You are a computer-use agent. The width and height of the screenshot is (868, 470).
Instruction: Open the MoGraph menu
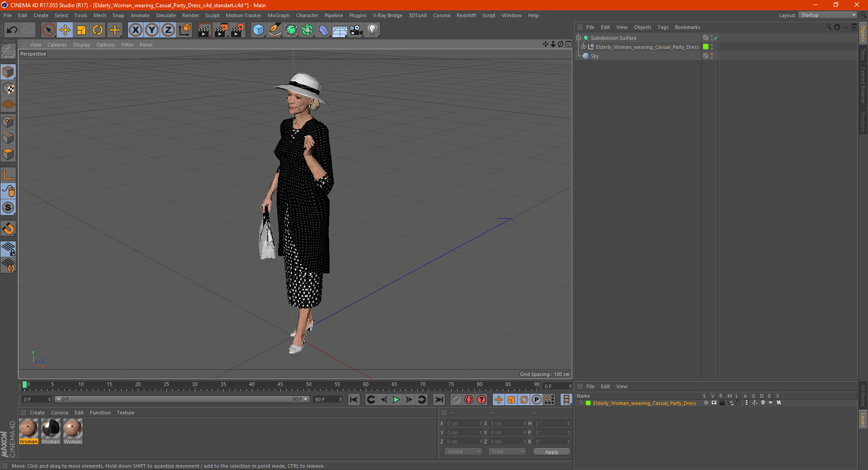[278, 15]
